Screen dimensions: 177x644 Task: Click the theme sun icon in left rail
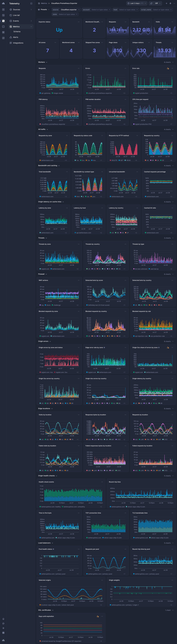pyautogui.click(x=3, y=628)
